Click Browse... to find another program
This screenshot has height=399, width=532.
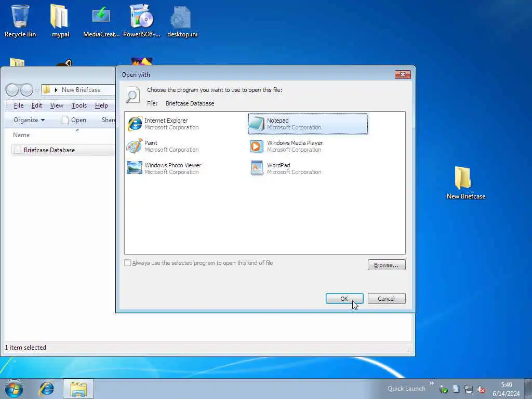pos(387,264)
